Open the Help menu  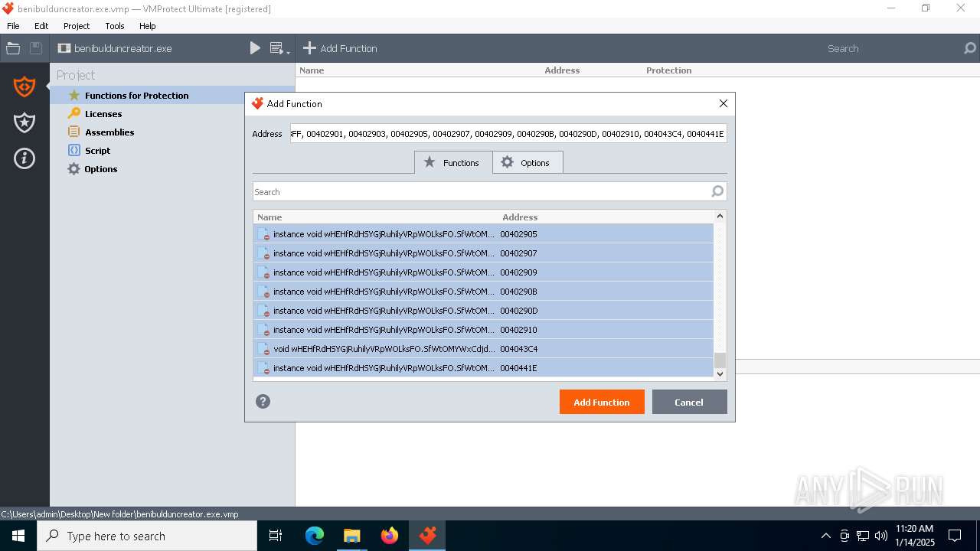coord(148,26)
